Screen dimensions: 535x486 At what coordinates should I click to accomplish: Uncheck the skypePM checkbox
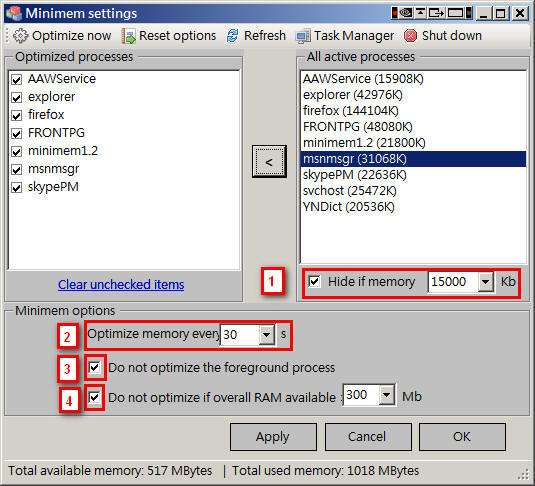[16, 187]
